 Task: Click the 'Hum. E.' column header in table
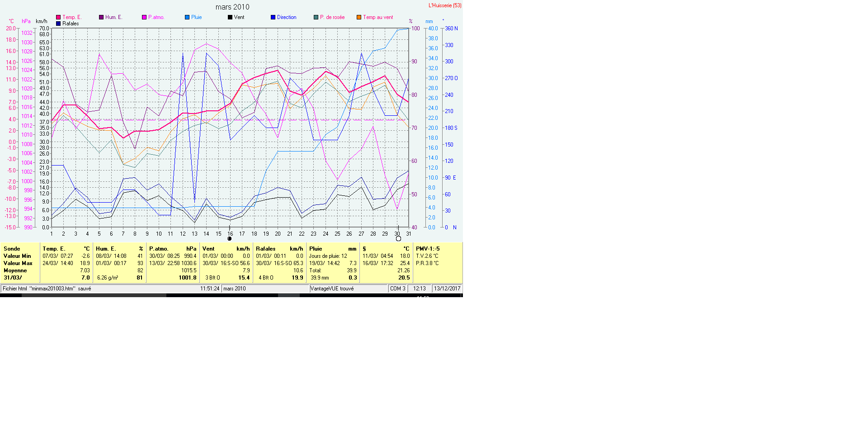click(106, 249)
